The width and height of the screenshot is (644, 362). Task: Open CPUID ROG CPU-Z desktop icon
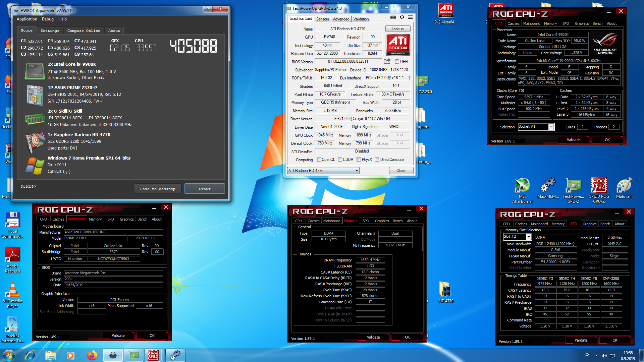599,190
